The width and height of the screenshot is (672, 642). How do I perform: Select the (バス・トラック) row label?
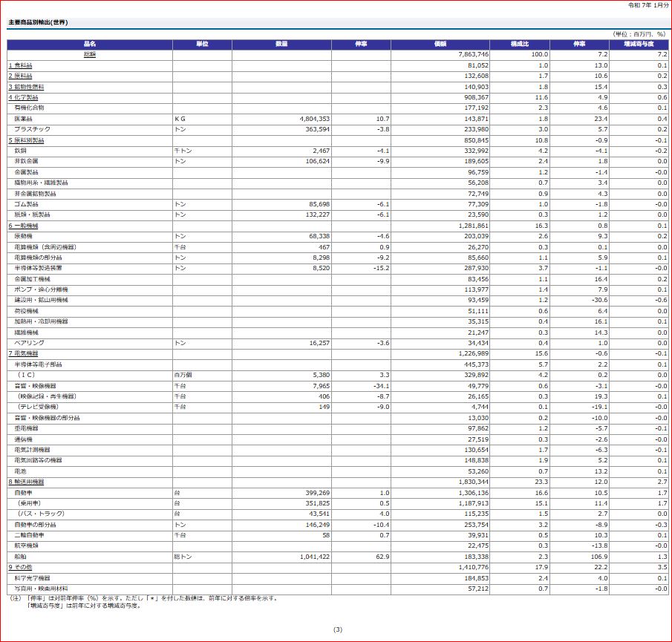41,514
